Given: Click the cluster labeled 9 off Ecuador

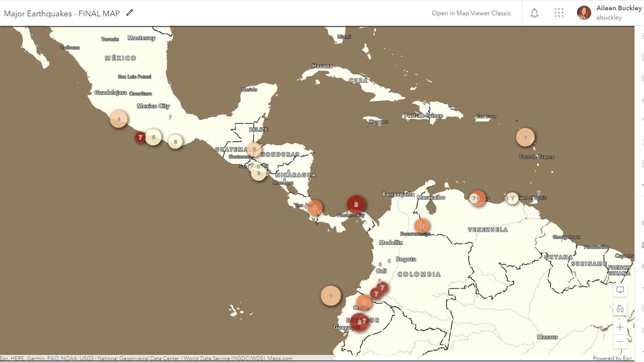Looking at the screenshot, I should tap(331, 296).
